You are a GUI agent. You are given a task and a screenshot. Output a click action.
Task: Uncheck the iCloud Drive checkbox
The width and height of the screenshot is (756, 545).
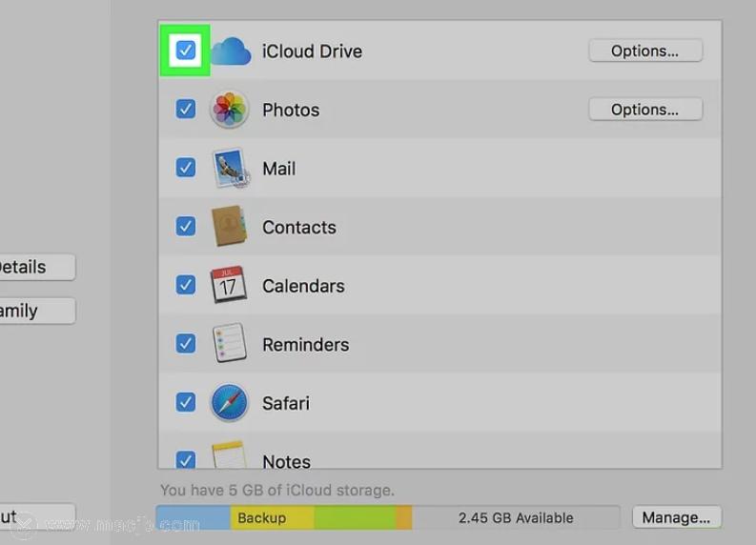[x=186, y=50]
